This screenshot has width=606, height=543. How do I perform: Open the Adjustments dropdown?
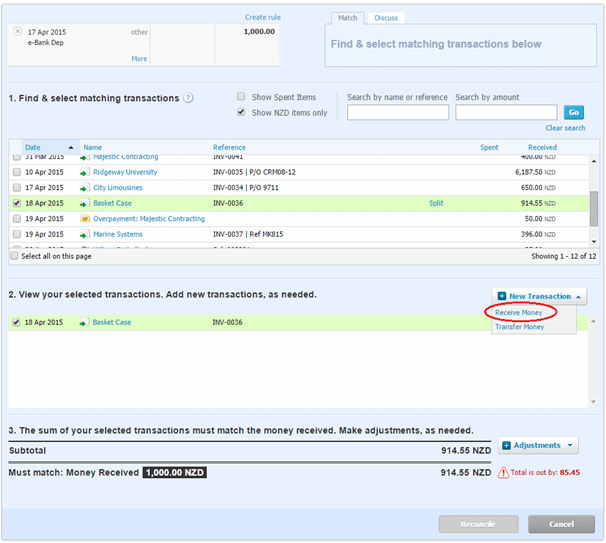538,445
